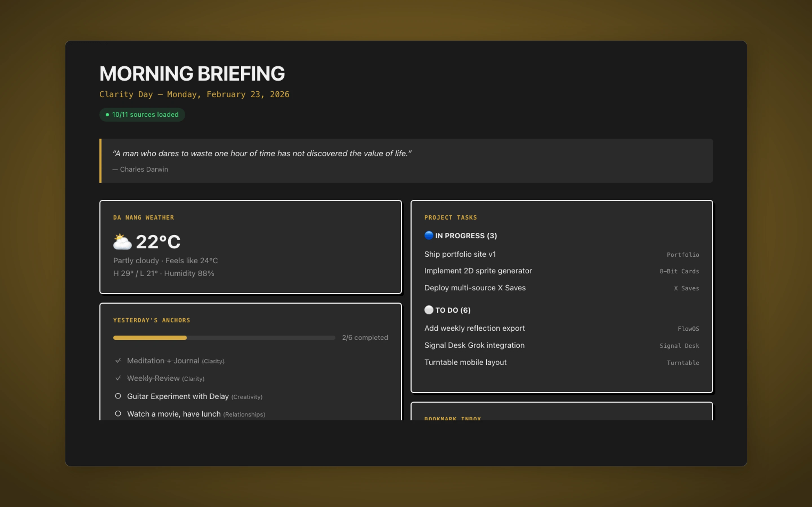The image size is (812, 507).
Task: Expand the In Progress task section
Action: [x=461, y=235]
